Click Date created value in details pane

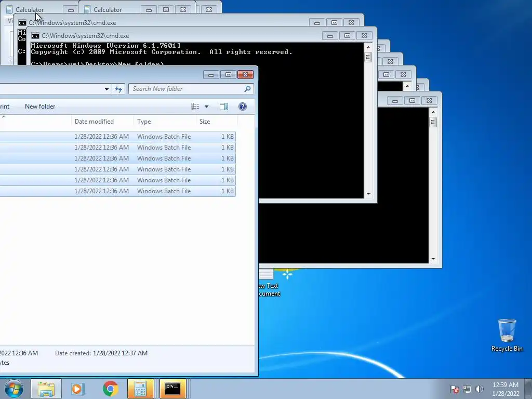click(x=120, y=353)
